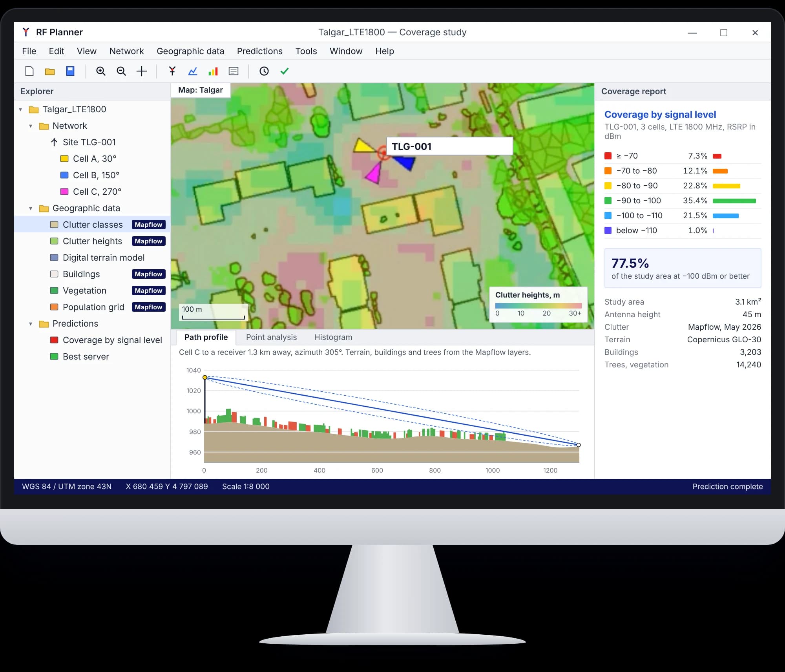Click the Scale 1:8 000 status entry
The width and height of the screenshot is (785, 672).
pyautogui.click(x=246, y=486)
